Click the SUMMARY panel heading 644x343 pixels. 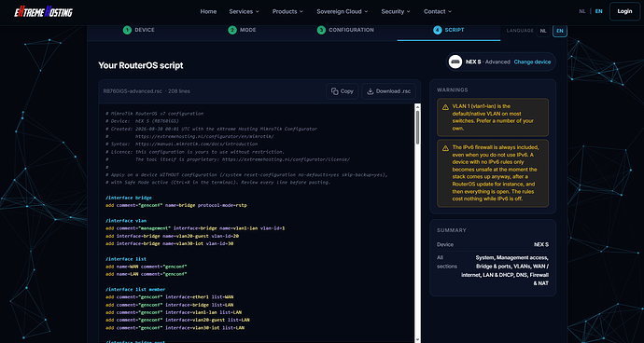coord(452,230)
